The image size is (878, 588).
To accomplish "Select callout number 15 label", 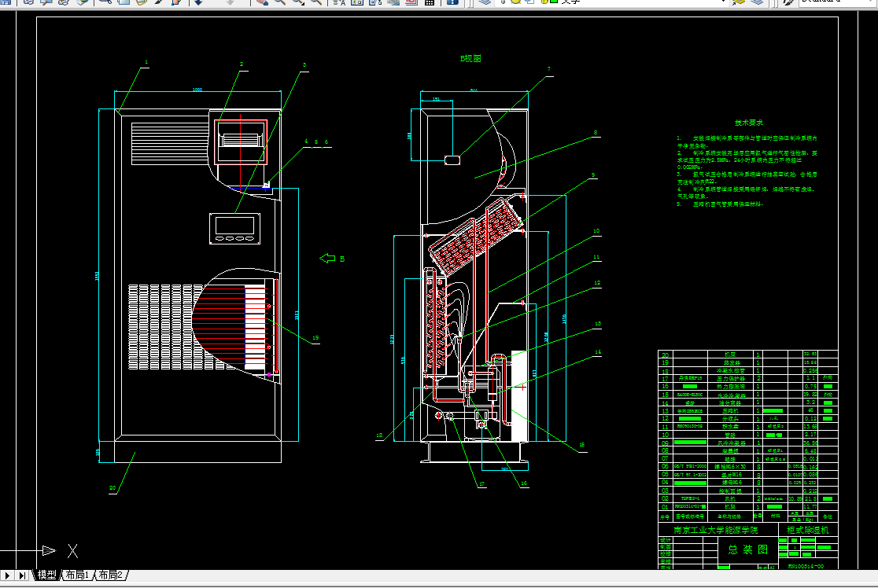I will pyautogui.click(x=581, y=446).
